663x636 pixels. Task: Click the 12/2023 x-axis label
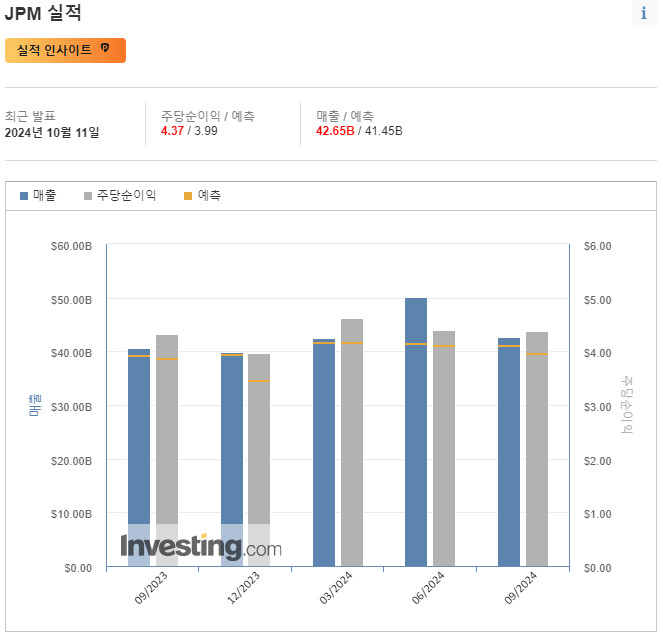(x=243, y=588)
